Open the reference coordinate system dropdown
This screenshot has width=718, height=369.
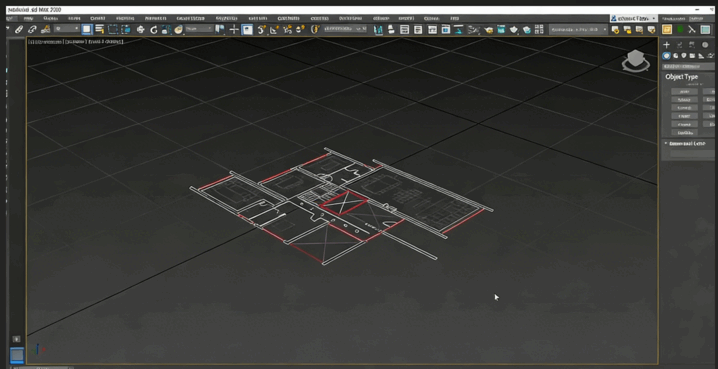pos(199,29)
